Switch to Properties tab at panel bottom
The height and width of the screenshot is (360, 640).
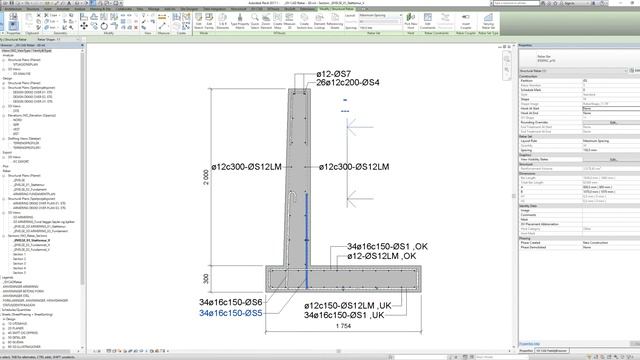click(526, 351)
